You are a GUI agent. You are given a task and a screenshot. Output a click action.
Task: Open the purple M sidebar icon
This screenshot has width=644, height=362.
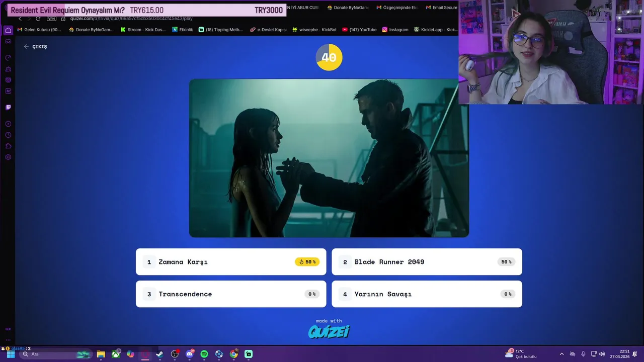click(8, 91)
